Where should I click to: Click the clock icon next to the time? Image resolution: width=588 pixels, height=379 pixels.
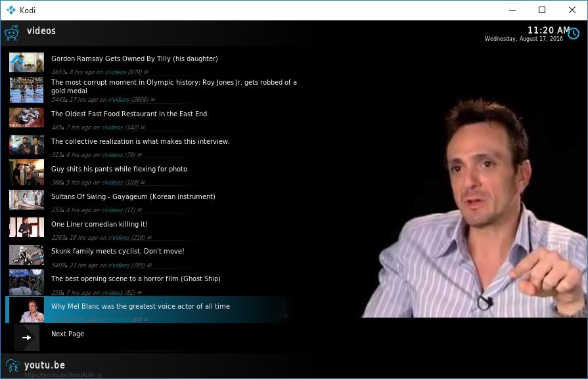click(574, 33)
